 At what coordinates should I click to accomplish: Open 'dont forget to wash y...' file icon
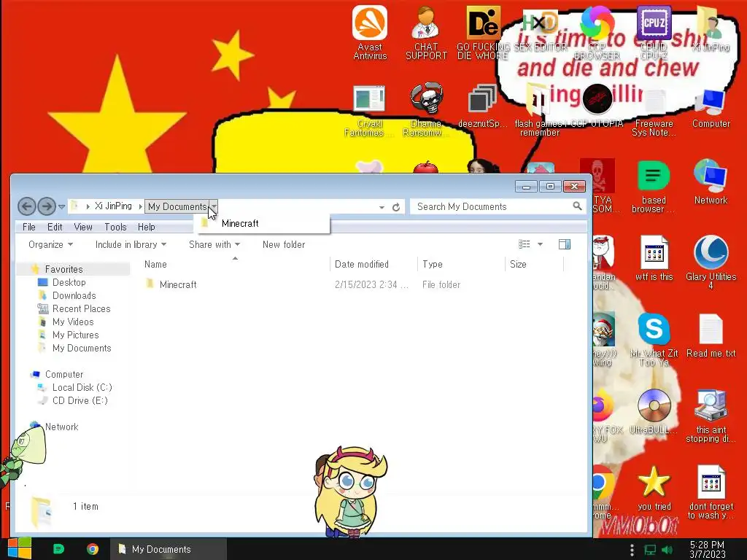(711, 492)
